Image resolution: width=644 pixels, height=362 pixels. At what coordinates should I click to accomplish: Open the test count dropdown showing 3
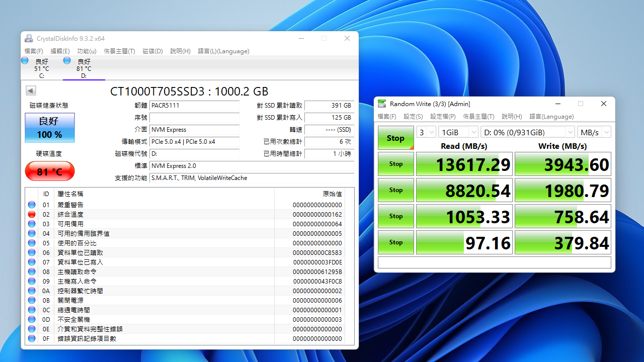coord(426,132)
